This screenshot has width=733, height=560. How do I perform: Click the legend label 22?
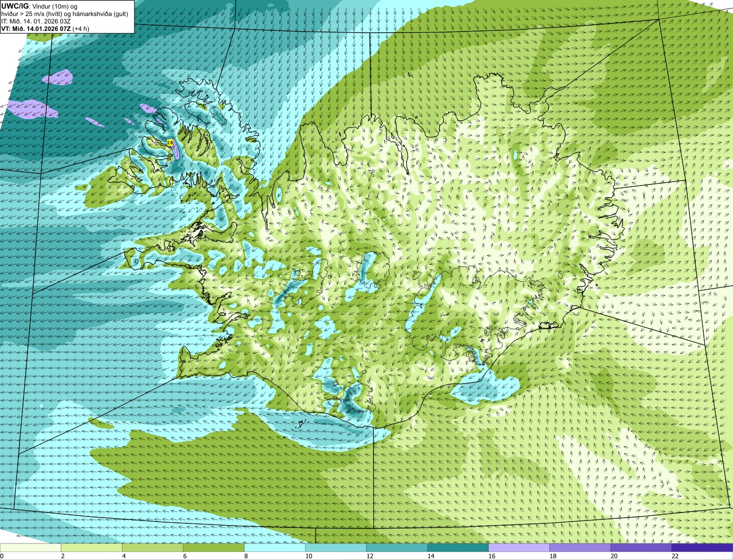point(675,556)
